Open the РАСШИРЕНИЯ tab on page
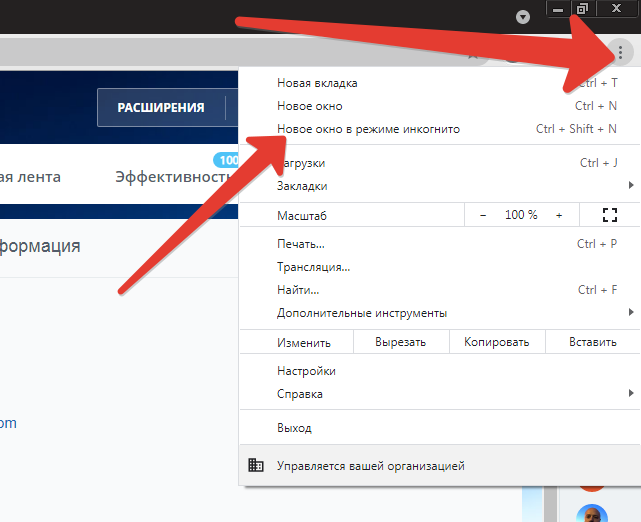Screen dimensions: 641x522 (160, 108)
